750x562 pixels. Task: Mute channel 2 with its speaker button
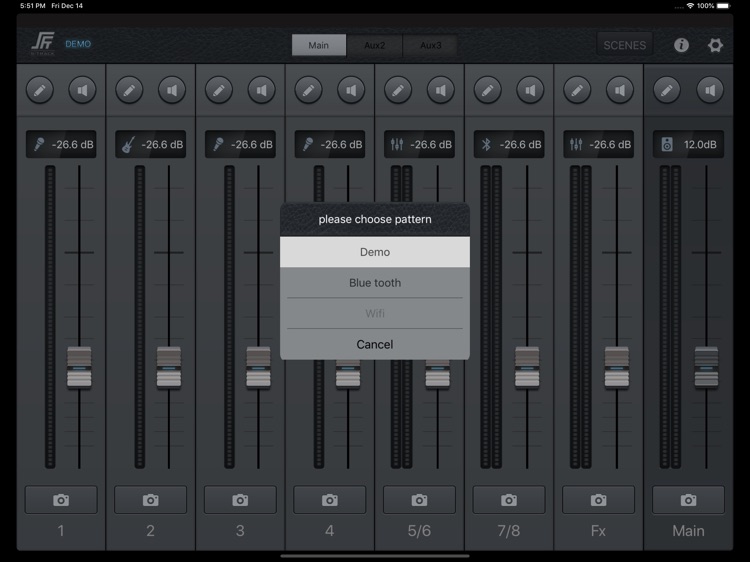coord(172,90)
